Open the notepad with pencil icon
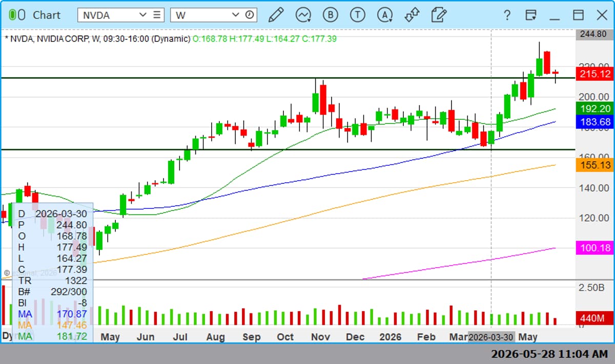The height and width of the screenshot is (364, 615). point(439,15)
